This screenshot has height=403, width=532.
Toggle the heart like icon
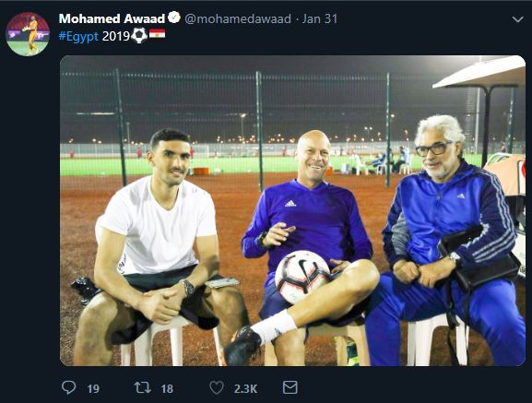(x=217, y=387)
